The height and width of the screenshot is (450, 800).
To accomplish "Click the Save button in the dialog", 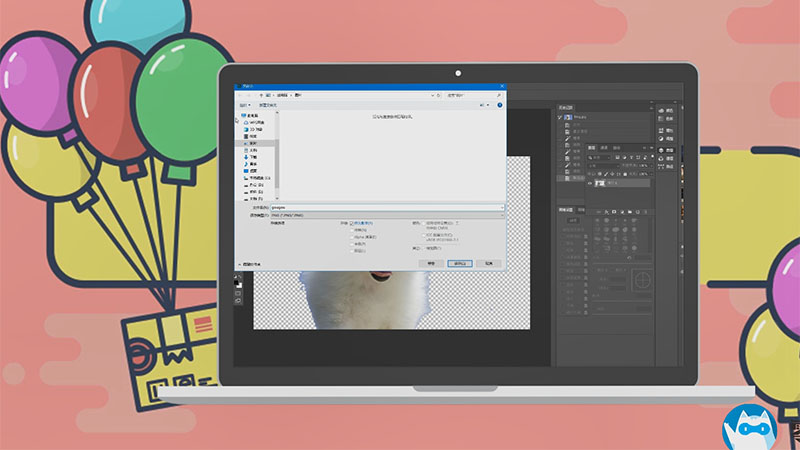I will (x=460, y=263).
